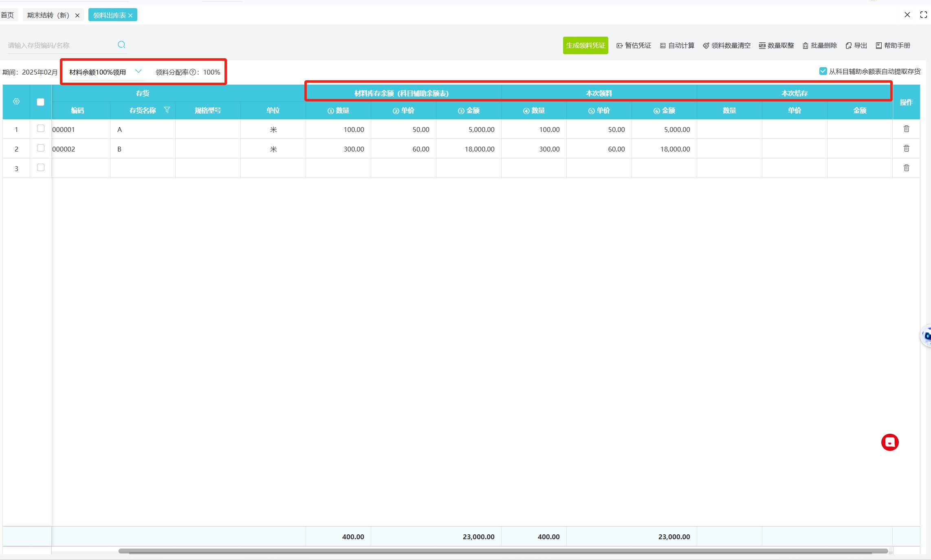Delete row 2 using trash icon
This screenshot has height=560, width=931.
[906, 149]
